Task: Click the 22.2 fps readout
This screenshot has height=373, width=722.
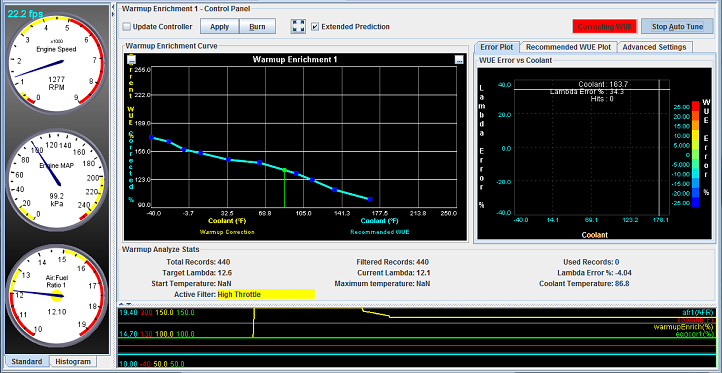Action: click(25, 13)
